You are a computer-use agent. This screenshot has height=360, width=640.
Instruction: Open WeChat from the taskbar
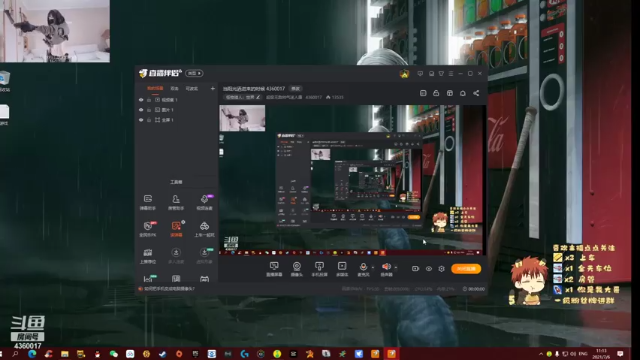point(114,354)
